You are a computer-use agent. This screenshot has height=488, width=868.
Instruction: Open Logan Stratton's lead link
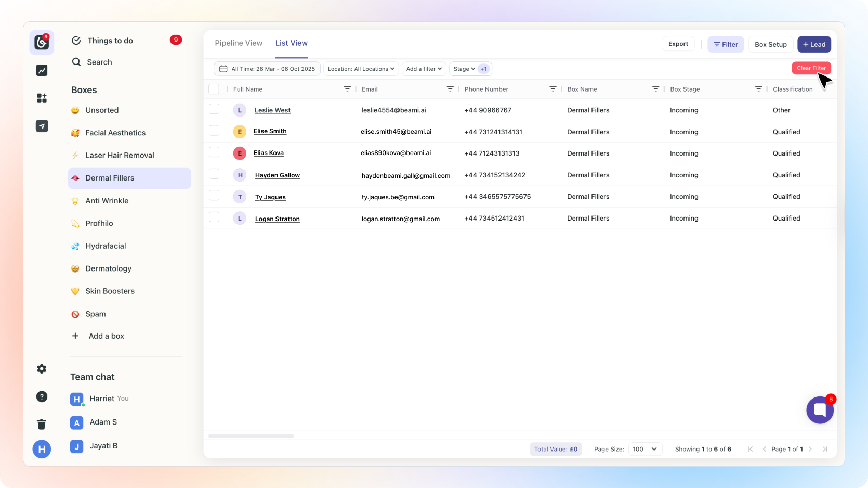pyautogui.click(x=278, y=219)
